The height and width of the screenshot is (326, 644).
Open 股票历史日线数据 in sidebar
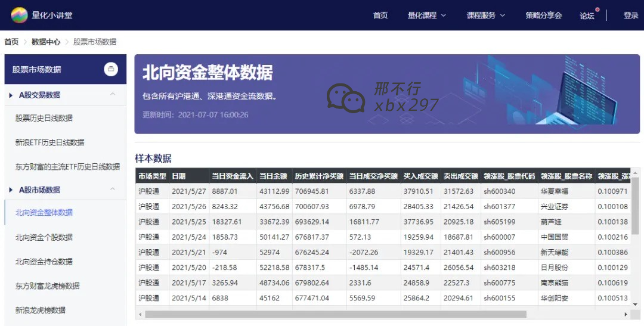coord(44,118)
